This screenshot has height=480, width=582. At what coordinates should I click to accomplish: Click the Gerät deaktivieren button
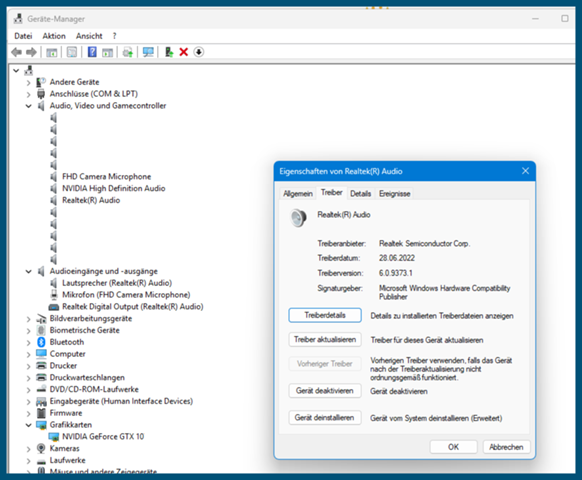[325, 391]
